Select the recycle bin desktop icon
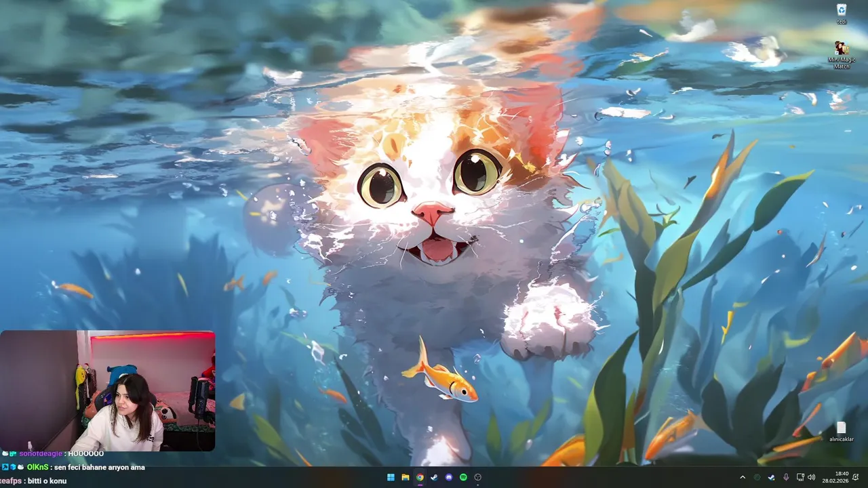 click(x=842, y=14)
